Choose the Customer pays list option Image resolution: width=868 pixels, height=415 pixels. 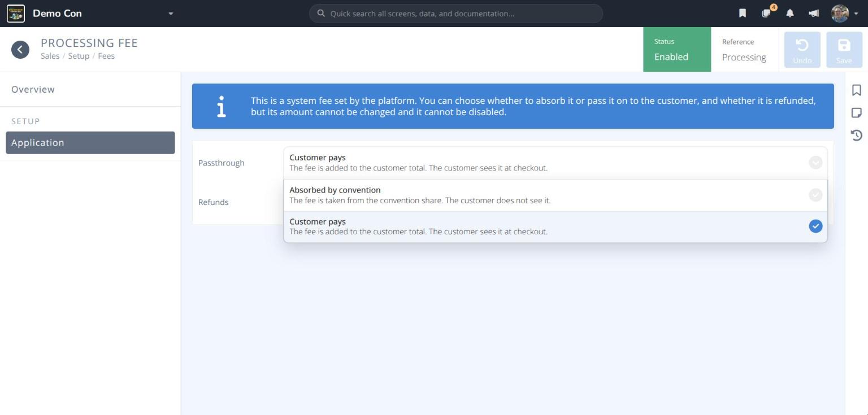[x=555, y=227]
